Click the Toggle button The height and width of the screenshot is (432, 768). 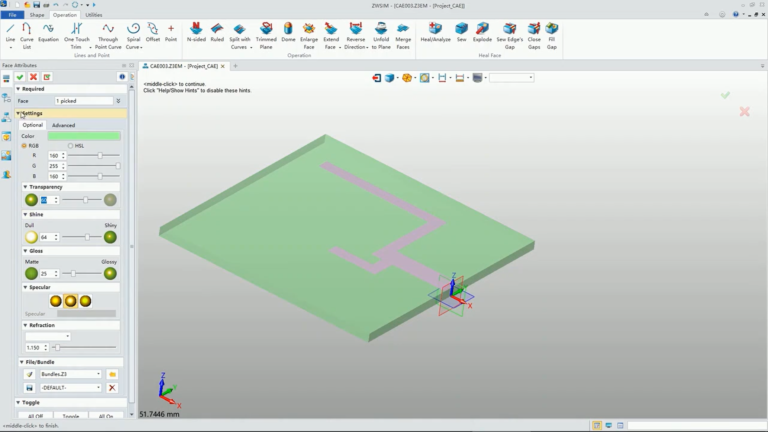[x=71, y=416]
